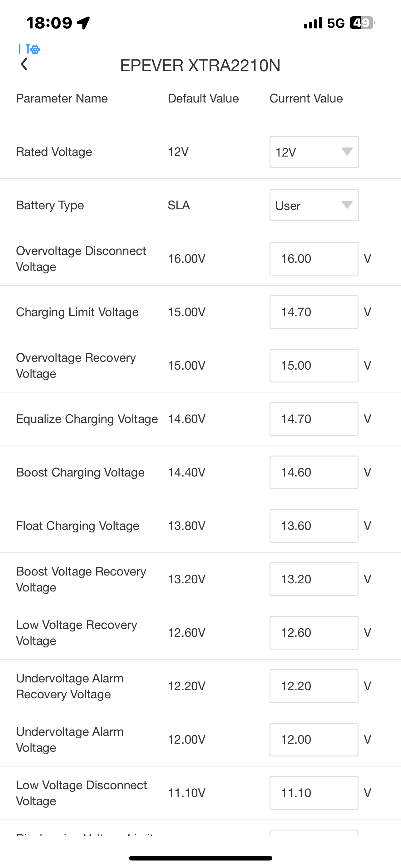Tap the Battery Type dropdown arrow
The width and height of the screenshot is (401, 868).
[347, 205]
